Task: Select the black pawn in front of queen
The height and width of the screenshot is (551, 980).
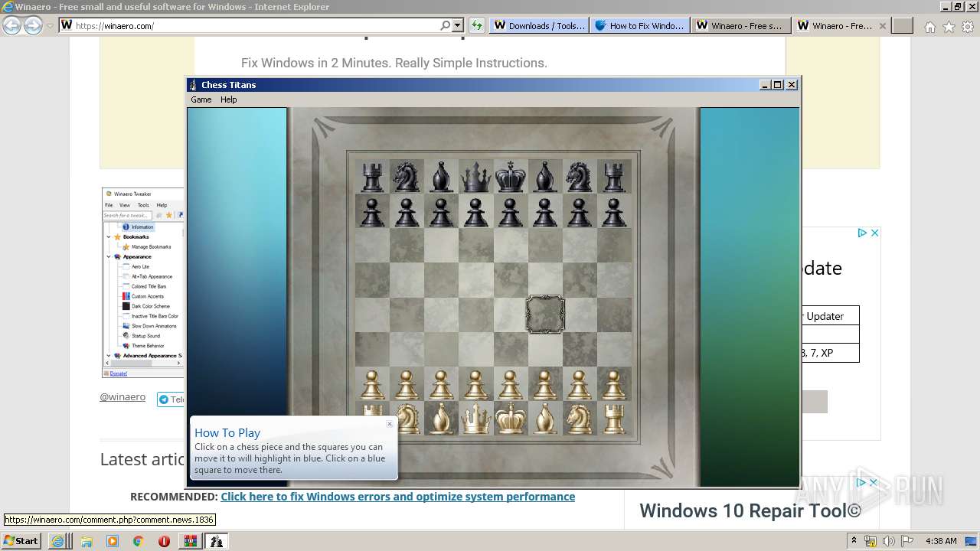Action: [x=475, y=211]
